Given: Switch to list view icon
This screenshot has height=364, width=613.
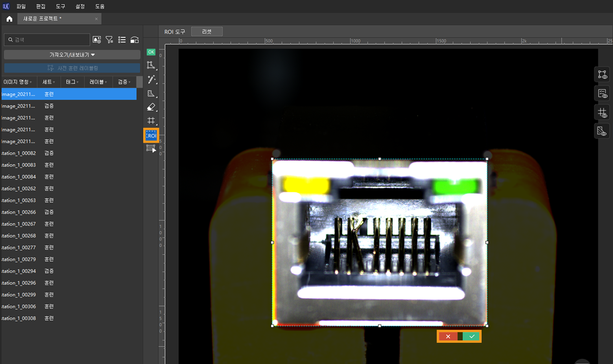Looking at the screenshot, I should 122,40.
